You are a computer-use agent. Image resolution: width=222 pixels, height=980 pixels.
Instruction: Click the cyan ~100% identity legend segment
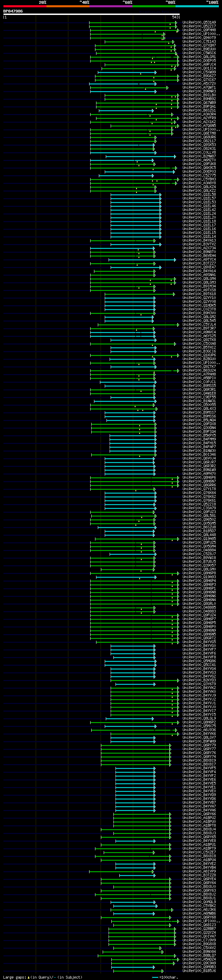tap(197, 6)
